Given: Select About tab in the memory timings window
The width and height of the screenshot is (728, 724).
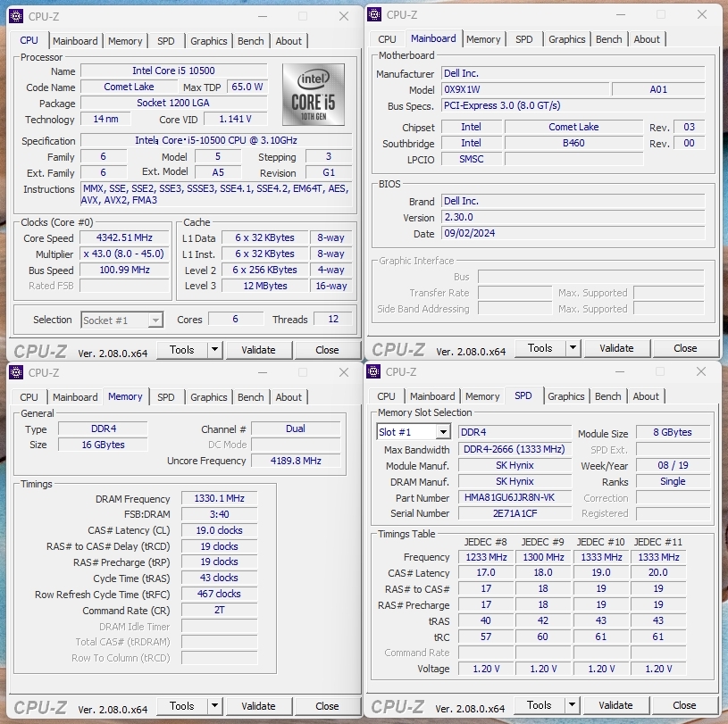Looking at the screenshot, I should click(x=289, y=397).
